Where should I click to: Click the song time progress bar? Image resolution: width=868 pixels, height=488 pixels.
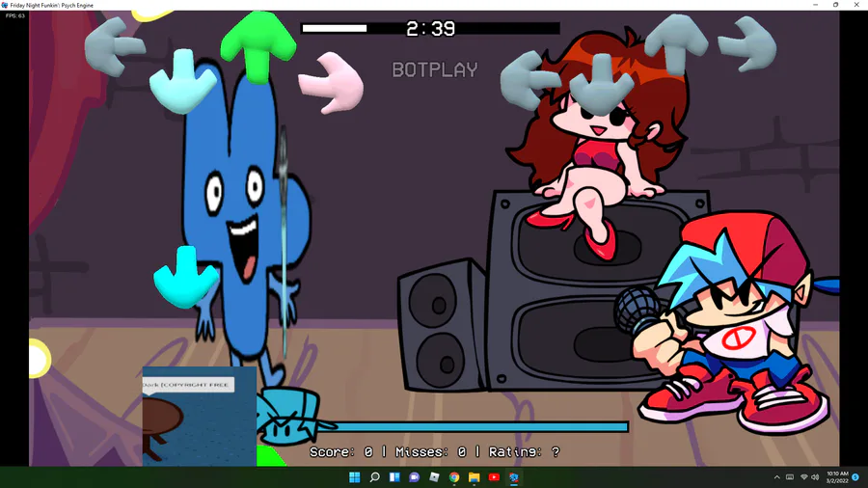click(x=430, y=28)
